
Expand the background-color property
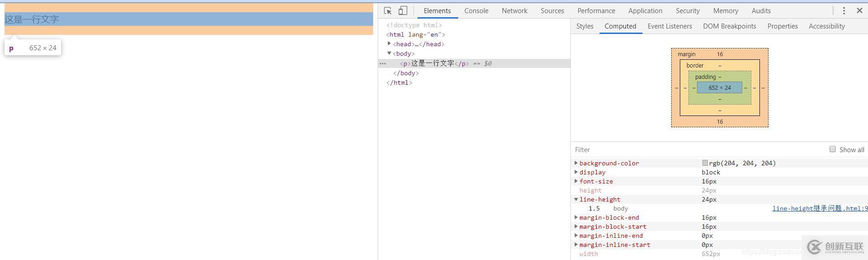[576, 163]
